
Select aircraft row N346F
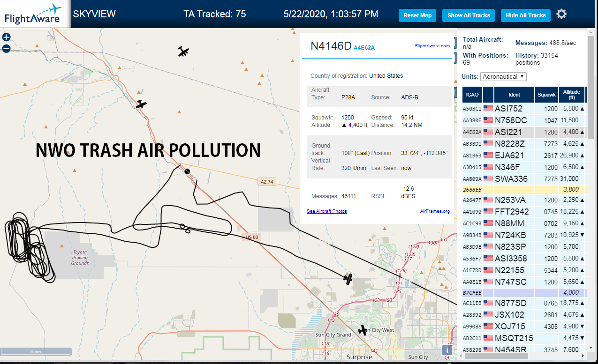tap(524, 167)
